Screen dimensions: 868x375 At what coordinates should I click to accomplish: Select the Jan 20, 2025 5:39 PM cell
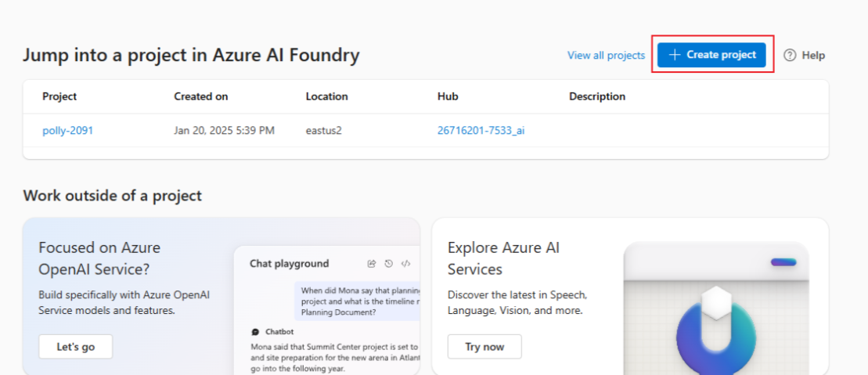(224, 131)
